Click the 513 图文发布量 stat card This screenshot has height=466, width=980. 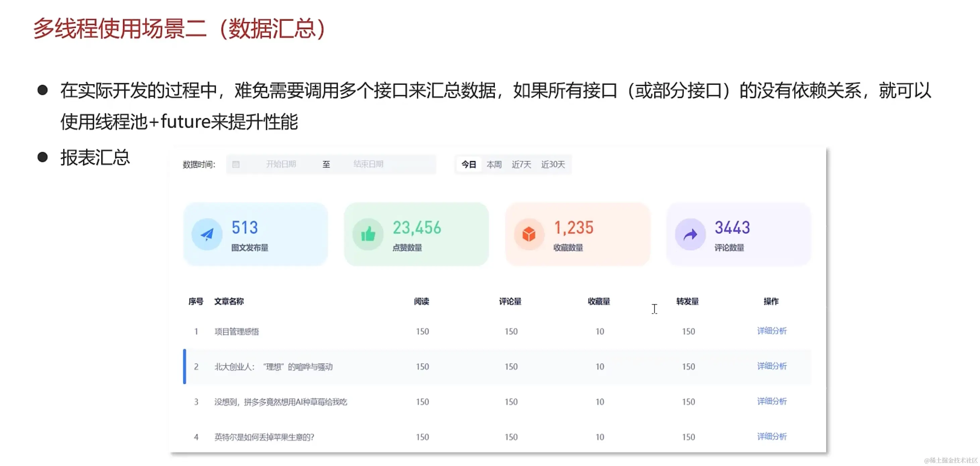pos(256,234)
